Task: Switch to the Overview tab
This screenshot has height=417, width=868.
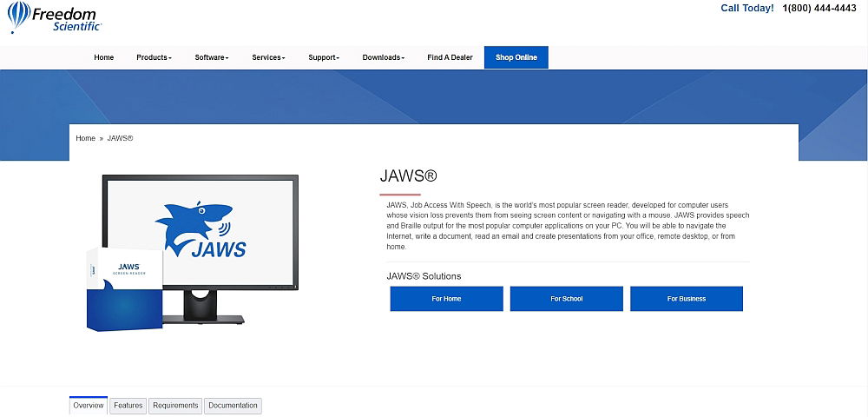Action: click(x=89, y=406)
